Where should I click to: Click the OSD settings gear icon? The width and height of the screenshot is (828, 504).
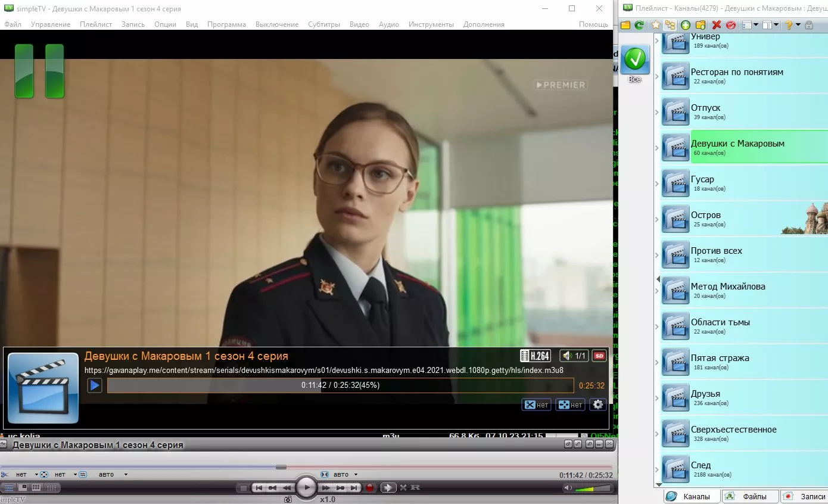click(x=598, y=405)
